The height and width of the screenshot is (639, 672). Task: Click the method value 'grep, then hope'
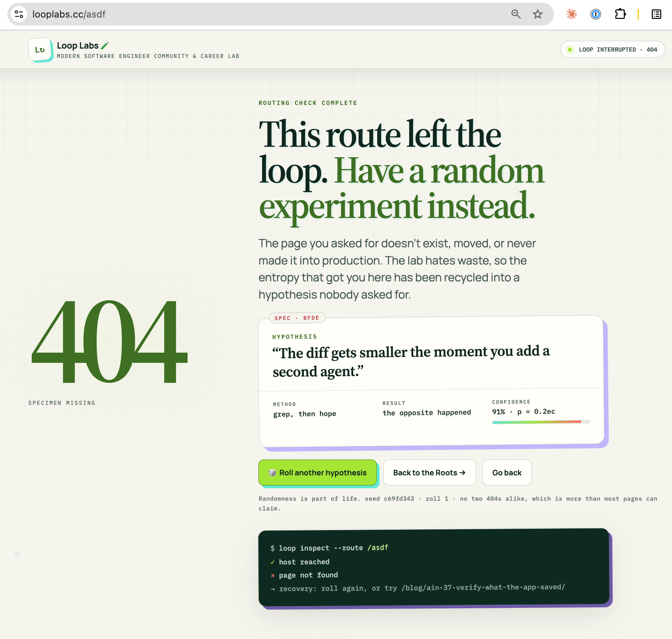pyautogui.click(x=305, y=414)
